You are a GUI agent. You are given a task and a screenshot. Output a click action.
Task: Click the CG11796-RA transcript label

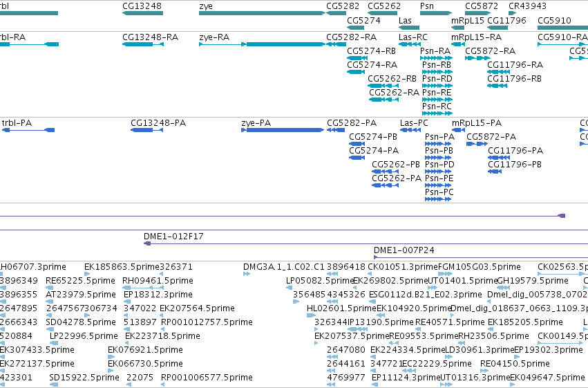coord(515,65)
